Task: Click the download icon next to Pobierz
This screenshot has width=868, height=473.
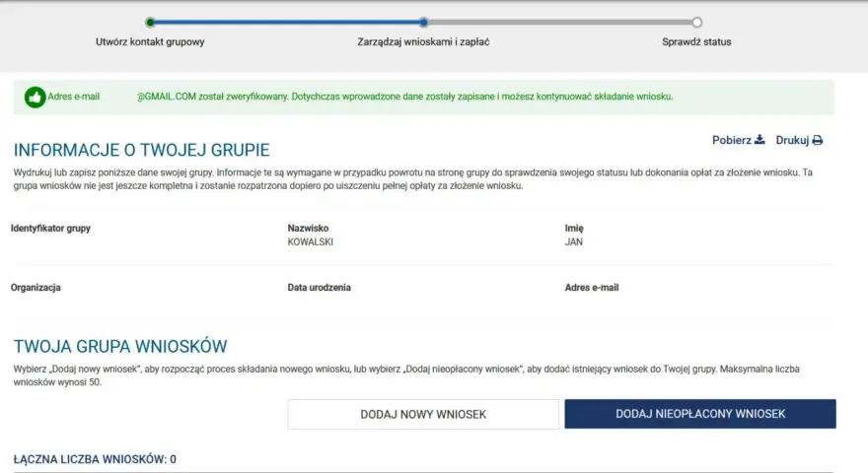Action: pyautogui.click(x=759, y=139)
